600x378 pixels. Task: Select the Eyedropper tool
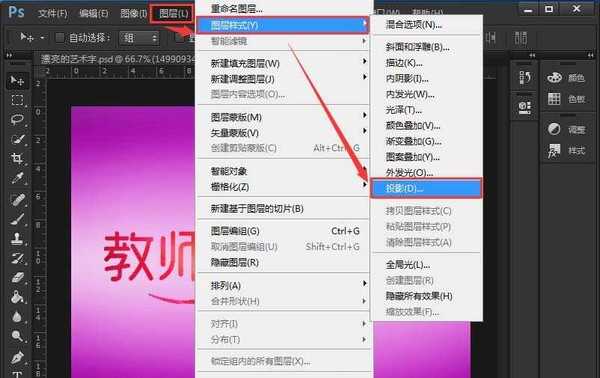point(17,178)
